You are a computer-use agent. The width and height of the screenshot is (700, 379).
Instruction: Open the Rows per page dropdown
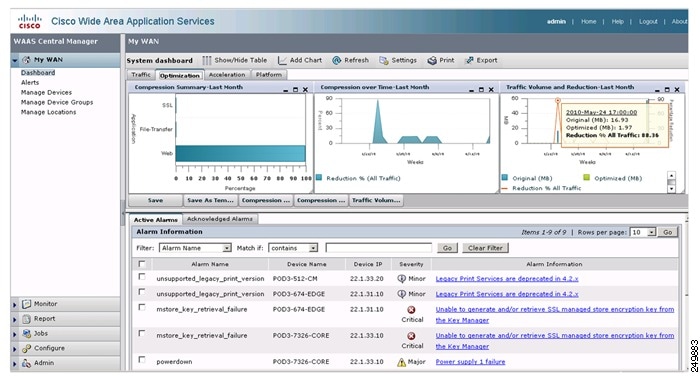pos(642,232)
